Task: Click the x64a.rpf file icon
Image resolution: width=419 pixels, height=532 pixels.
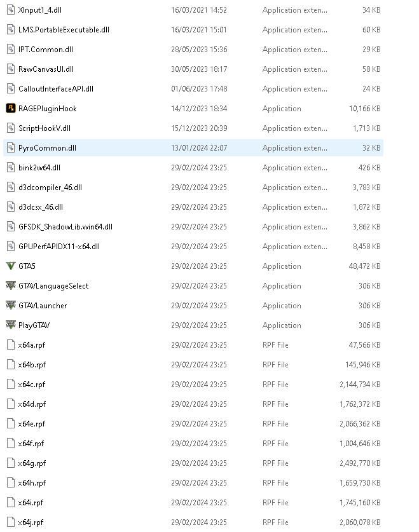Action: pos(10,345)
